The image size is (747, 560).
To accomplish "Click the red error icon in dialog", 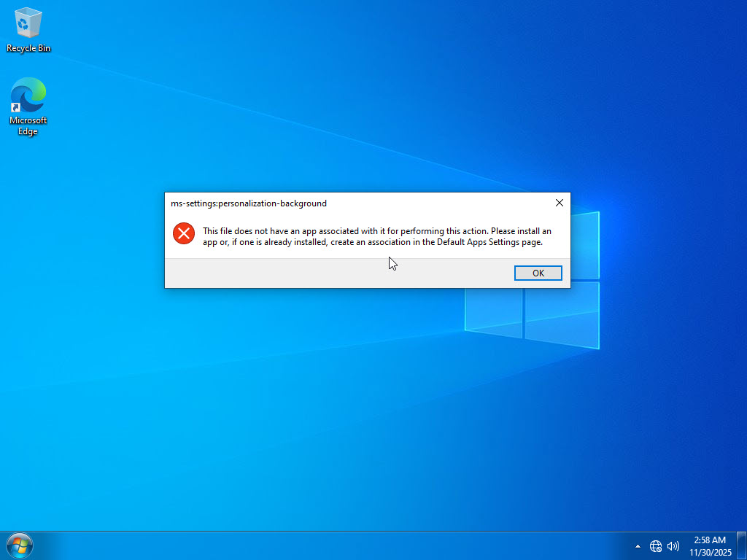I will 183,233.
